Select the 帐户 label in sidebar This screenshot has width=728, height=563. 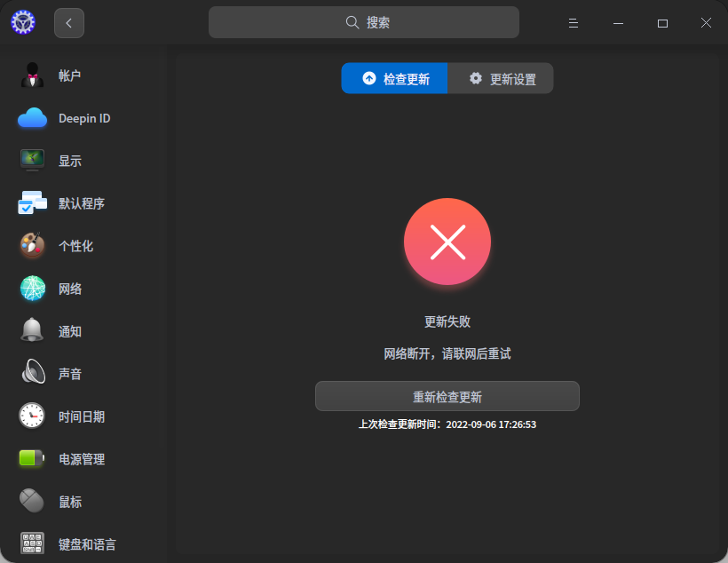tap(69, 75)
